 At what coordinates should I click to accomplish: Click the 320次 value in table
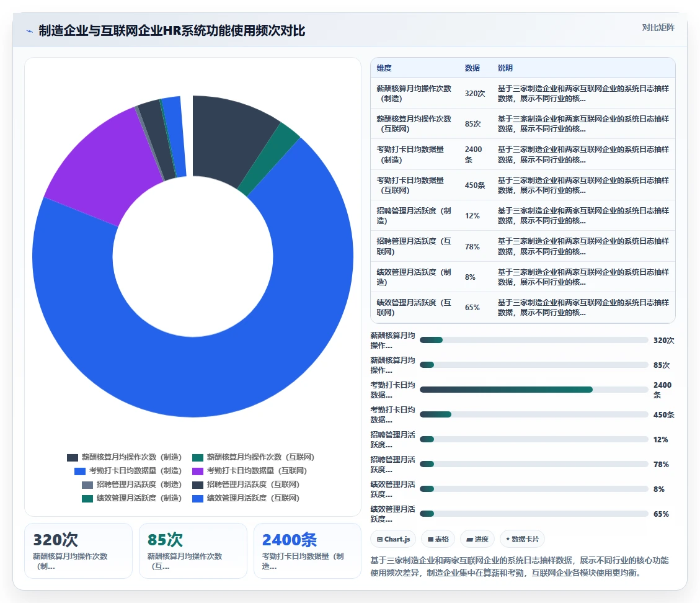(474, 93)
